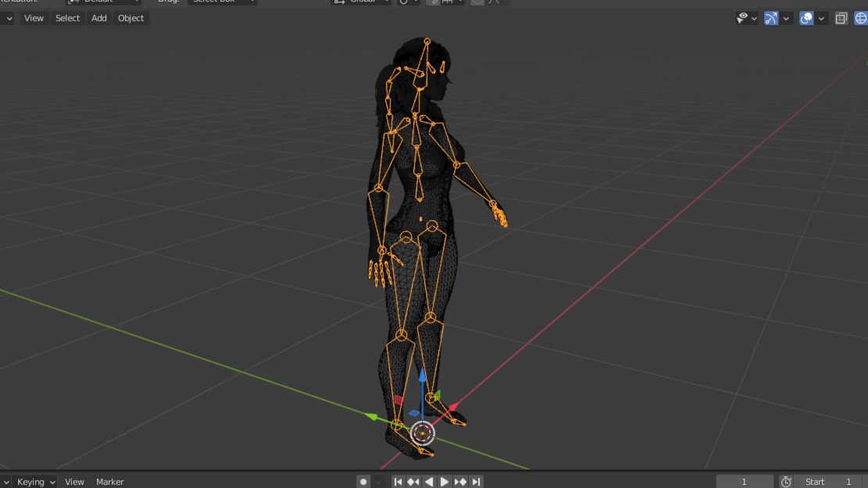Click the current frame field showing 1

[x=745, y=482]
